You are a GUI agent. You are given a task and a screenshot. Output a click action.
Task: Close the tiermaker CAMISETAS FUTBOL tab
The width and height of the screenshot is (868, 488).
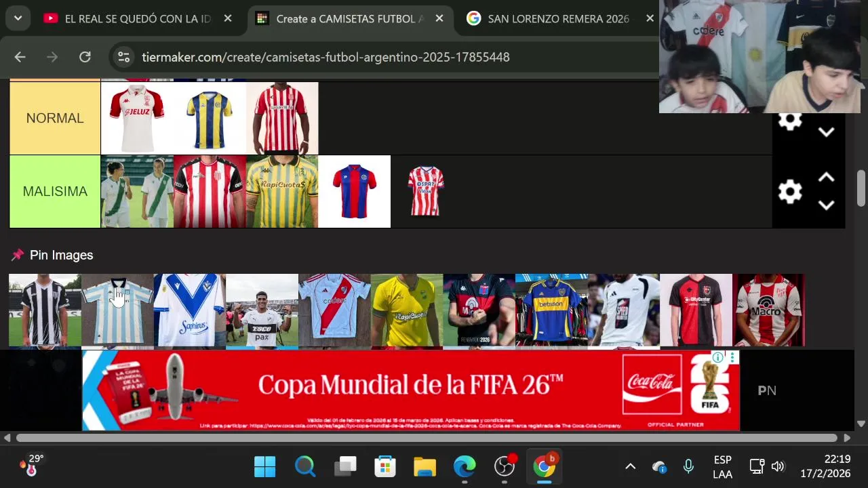pos(439,18)
